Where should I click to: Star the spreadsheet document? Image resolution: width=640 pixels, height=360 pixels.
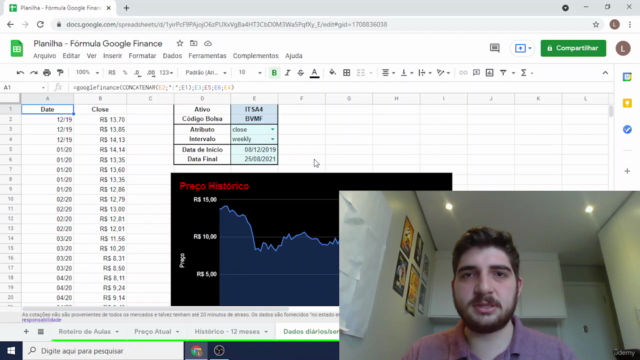click(180, 43)
